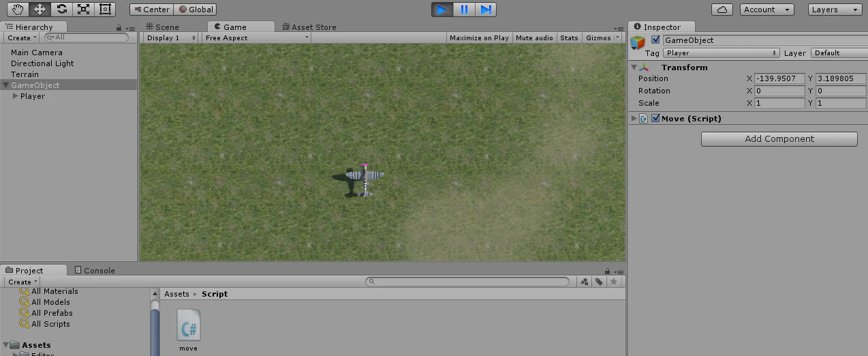Switch to the Scene tab

[x=162, y=27]
